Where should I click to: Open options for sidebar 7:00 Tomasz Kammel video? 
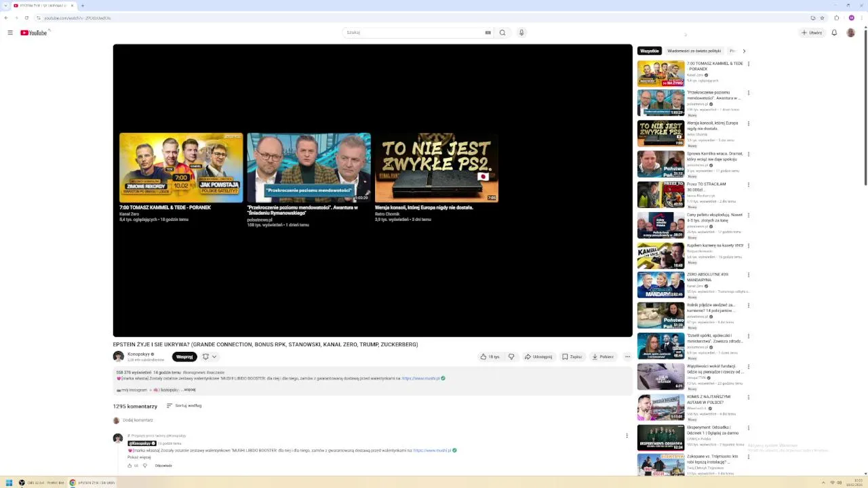[x=749, y=64]
